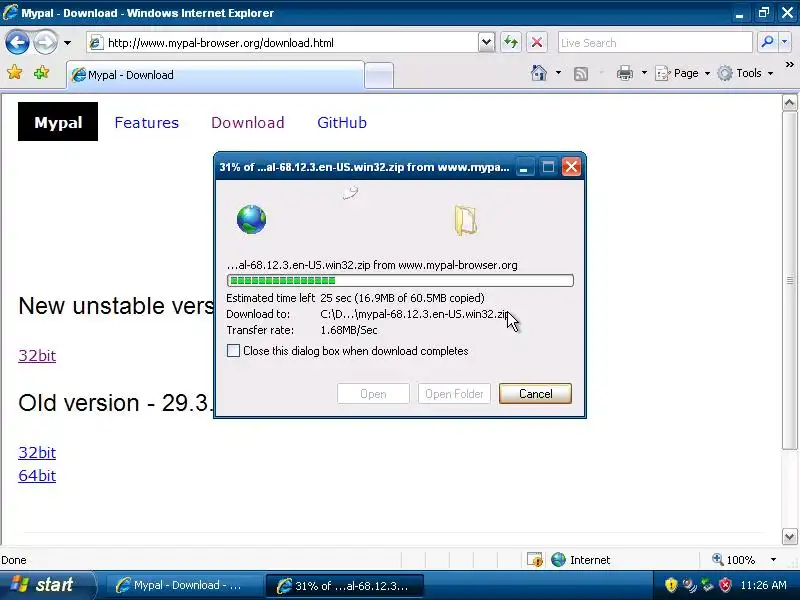Click the page vertical scrollbar thumb
The image size is (800, 600).
789,280
